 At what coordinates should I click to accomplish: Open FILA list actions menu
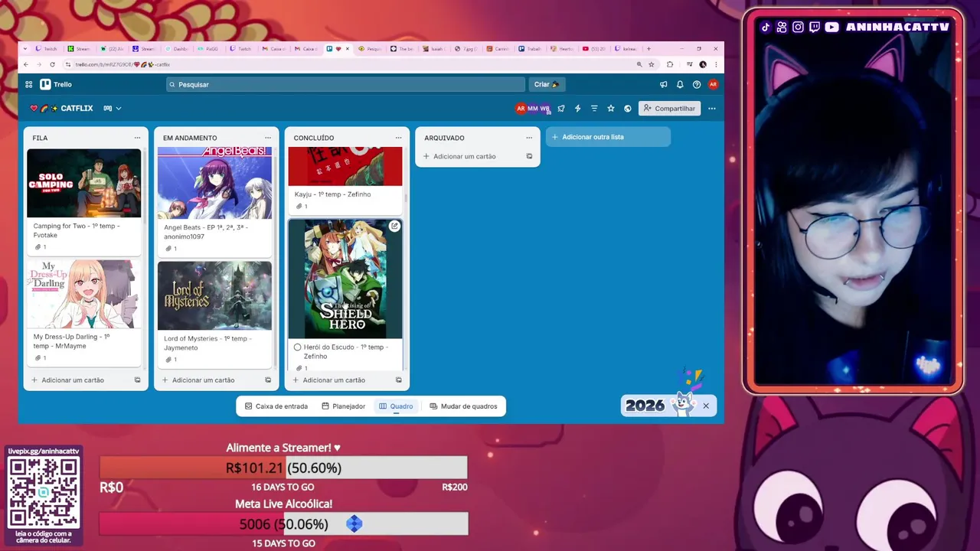[x=138, y=138]
